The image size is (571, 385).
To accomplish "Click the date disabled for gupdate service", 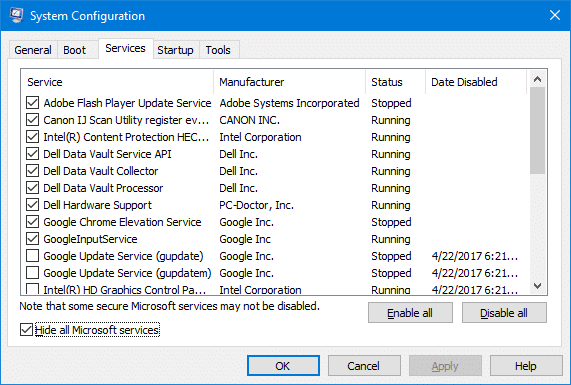I will click(x=475, y=256).
